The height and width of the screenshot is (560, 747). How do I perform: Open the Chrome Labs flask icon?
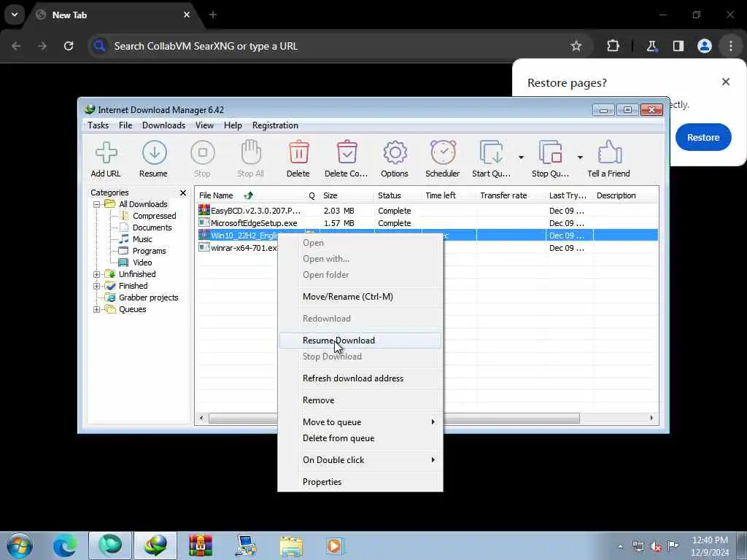pos(651,46)
